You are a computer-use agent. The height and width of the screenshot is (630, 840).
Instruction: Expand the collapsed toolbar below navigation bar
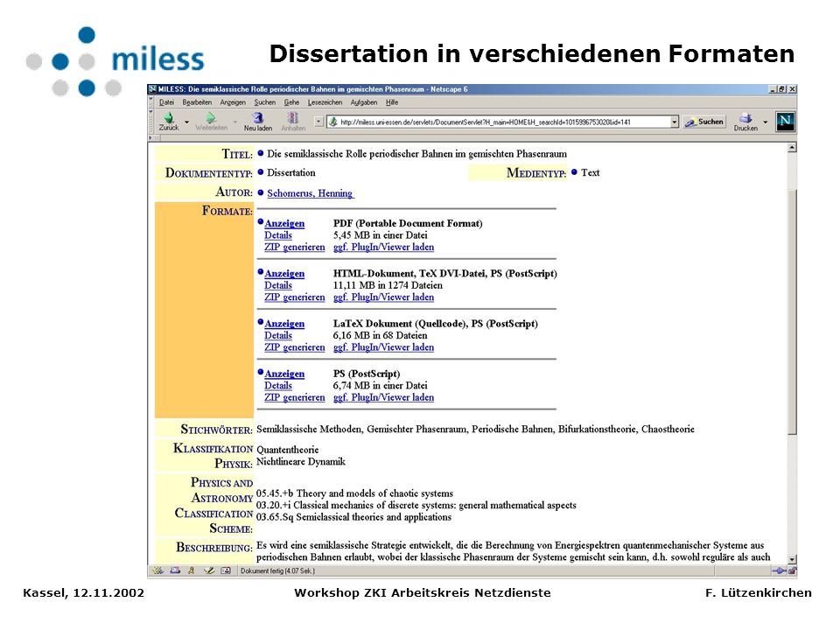pos(153,138)
